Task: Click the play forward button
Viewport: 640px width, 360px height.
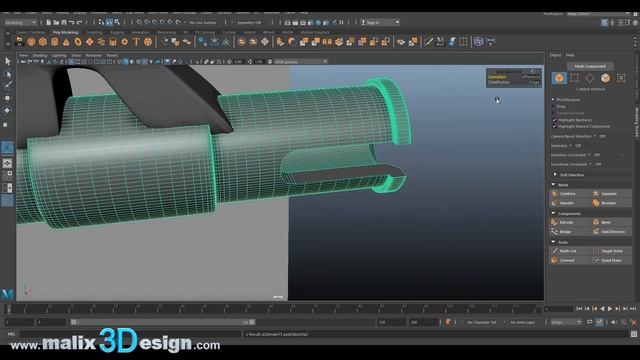Action: coord(610,309)
